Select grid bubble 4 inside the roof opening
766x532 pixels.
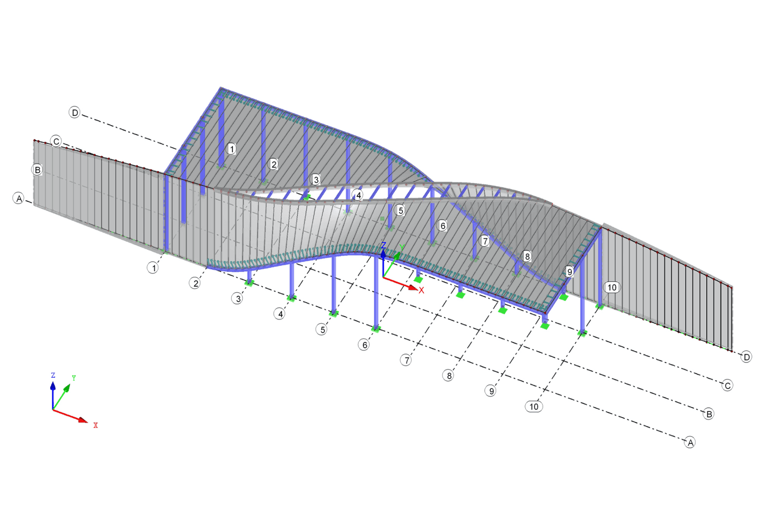359,195
